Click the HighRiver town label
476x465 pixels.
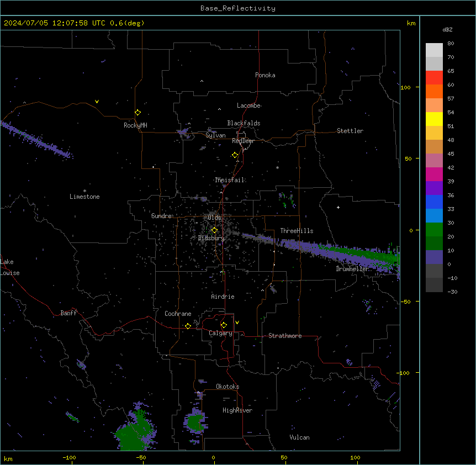[237, 410]
